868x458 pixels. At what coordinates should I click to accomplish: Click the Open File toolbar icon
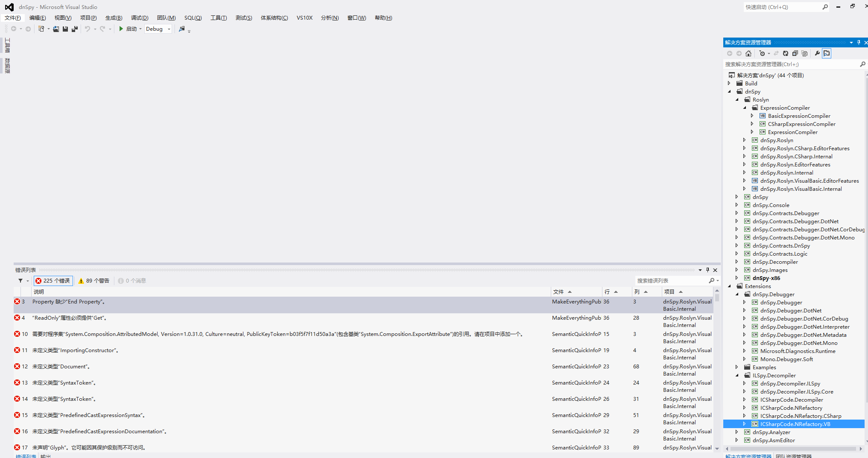pyautogui.click(x=56, y=29)
